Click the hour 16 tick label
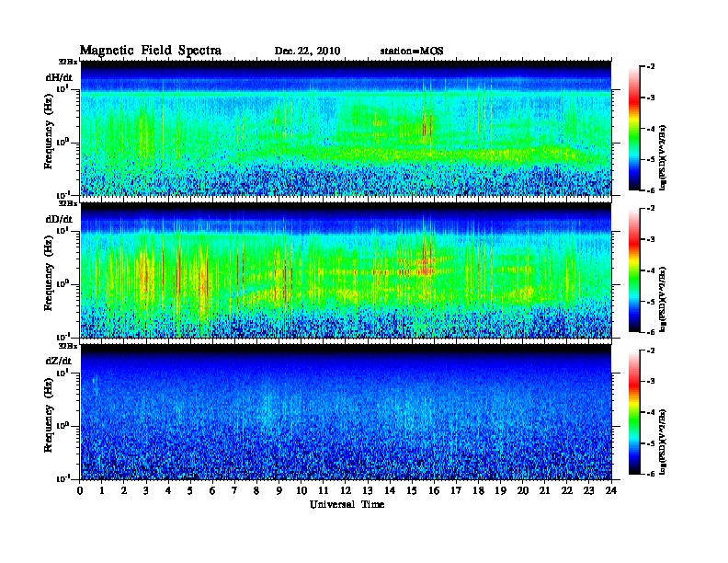Screen dimensions: 728x563 pos(434,490)
